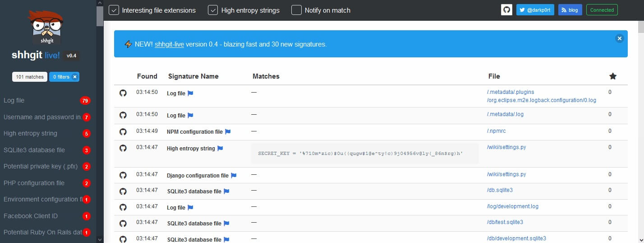
Task: Open the GitHub icon button in header
Action: click(506, 10)
